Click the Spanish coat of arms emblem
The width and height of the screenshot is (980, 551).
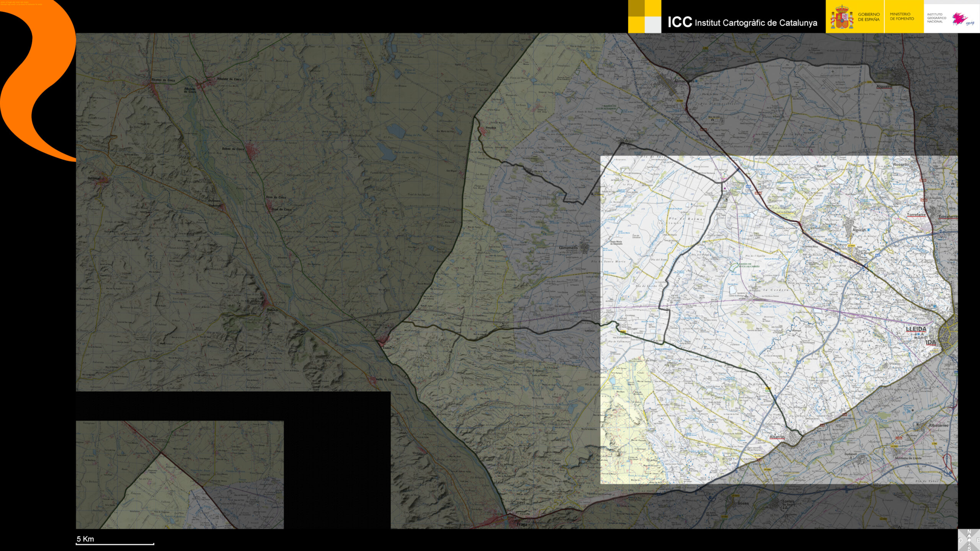(x=841, y=17)
